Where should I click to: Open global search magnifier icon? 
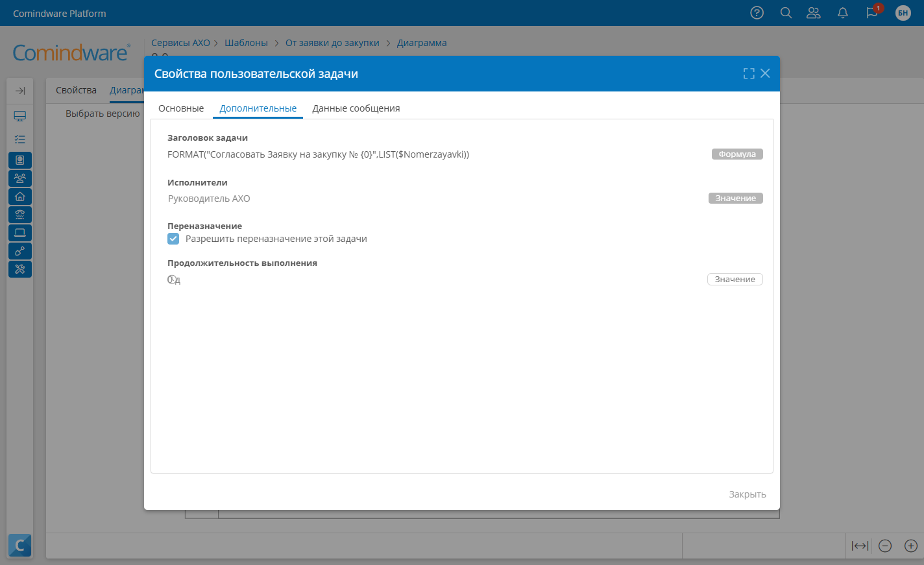pyautogui.click(x=786, y=12)
